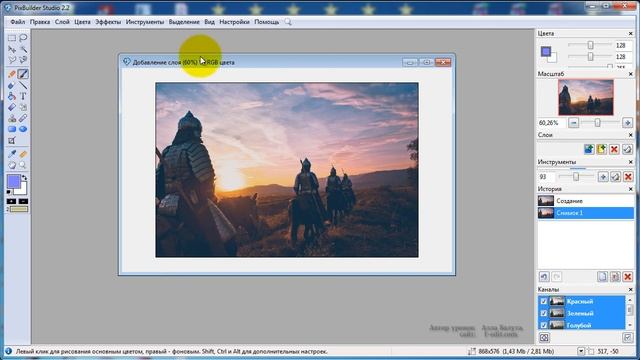Close the История panel

point(630,189)
